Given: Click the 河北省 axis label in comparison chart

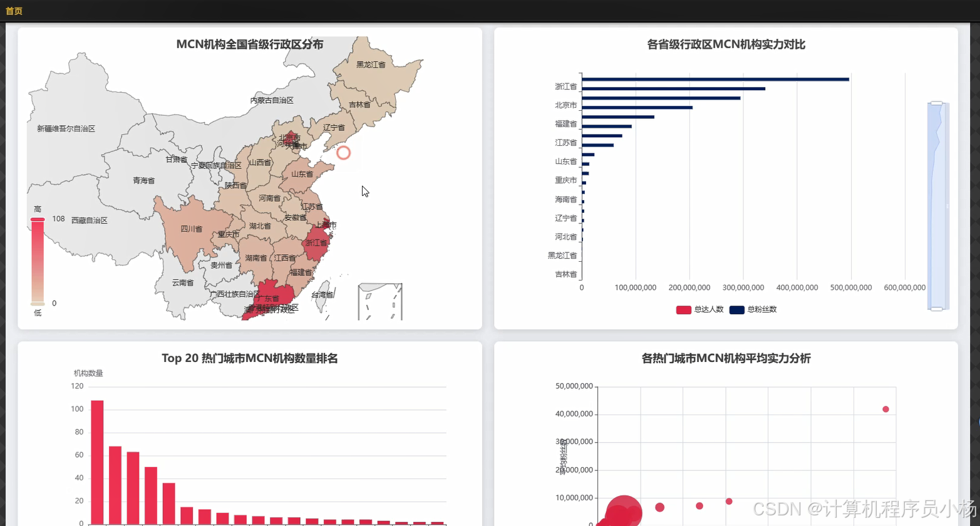Looking at the screenshot, I should [565, 237].
